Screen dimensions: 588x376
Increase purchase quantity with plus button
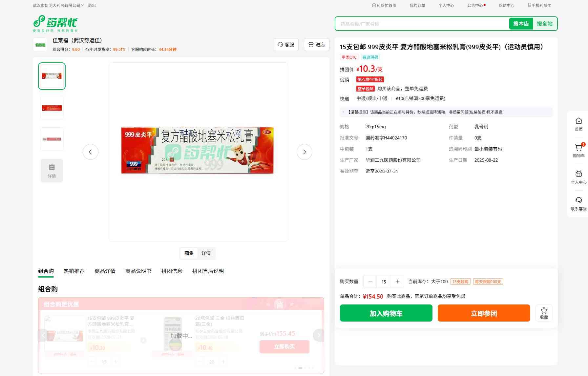click(x=397, y=282)
